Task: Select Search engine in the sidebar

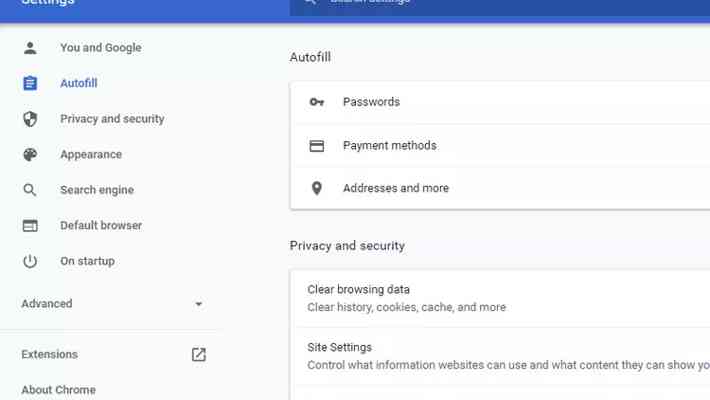Action: coord(97,190)
